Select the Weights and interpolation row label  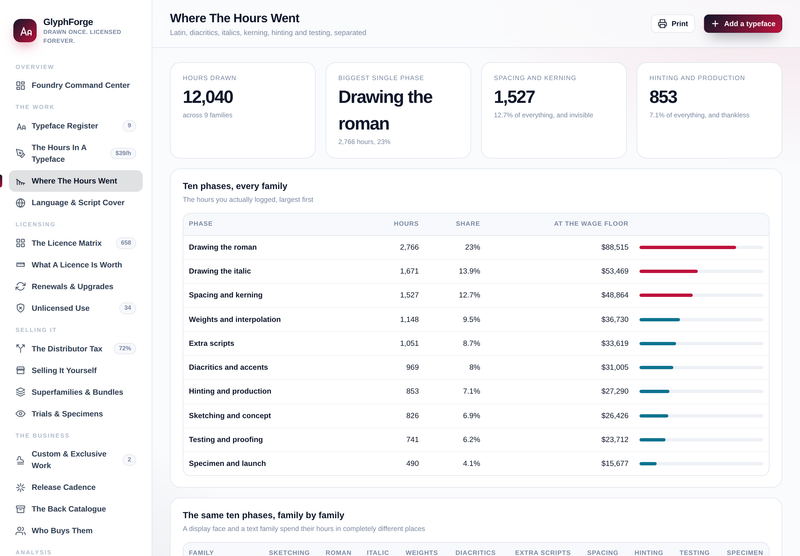235,319
